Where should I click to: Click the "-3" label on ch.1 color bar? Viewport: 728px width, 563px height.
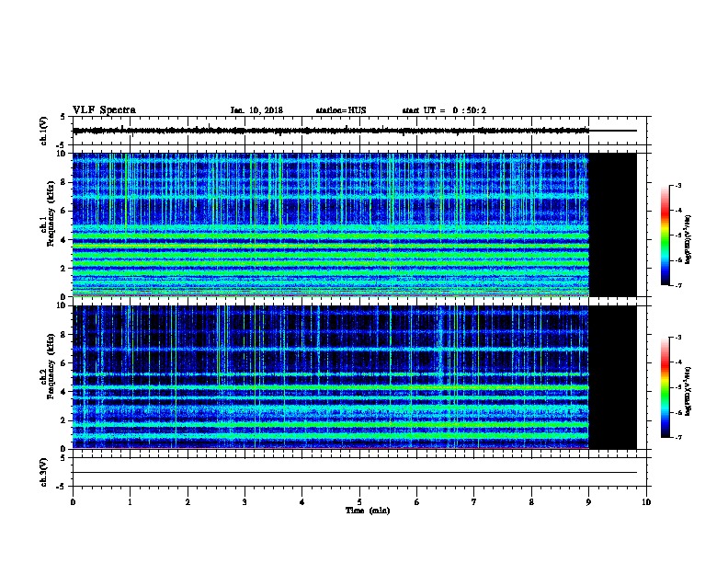point(677,185)
